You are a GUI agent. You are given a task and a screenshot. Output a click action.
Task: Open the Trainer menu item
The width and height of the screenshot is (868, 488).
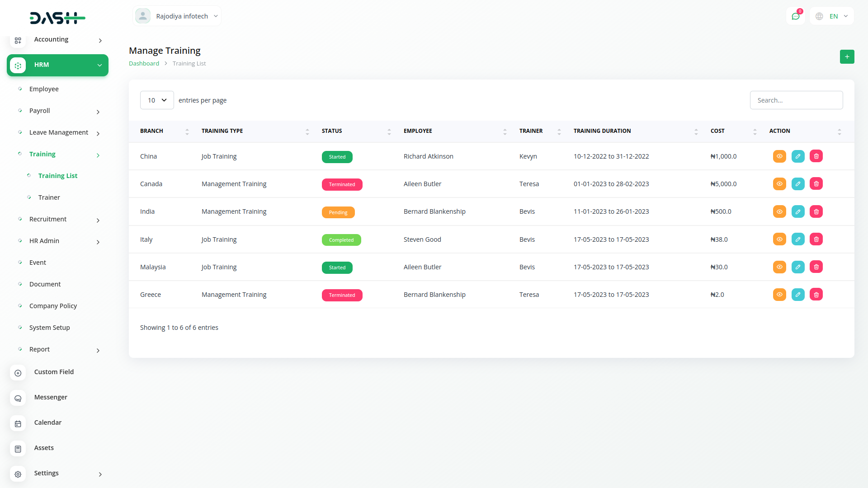point(49,197)
